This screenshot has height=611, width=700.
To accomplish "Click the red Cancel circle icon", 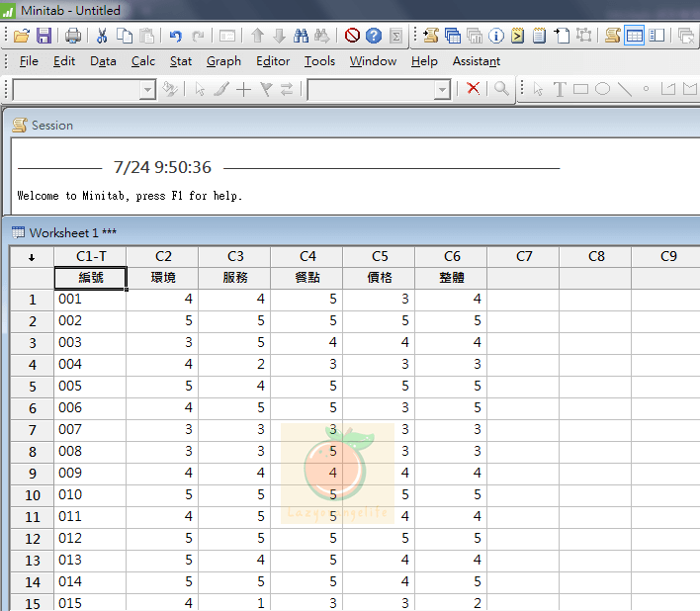I will point(352,36).
